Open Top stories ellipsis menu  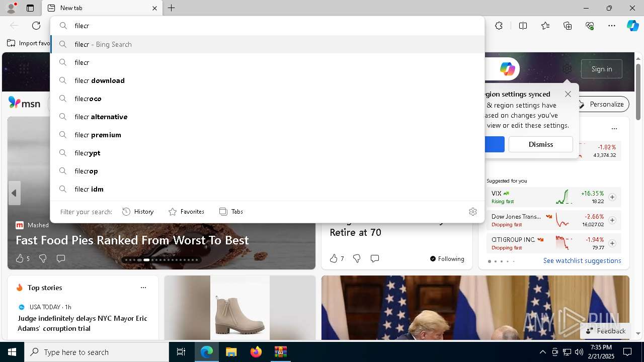coord(143,288)
